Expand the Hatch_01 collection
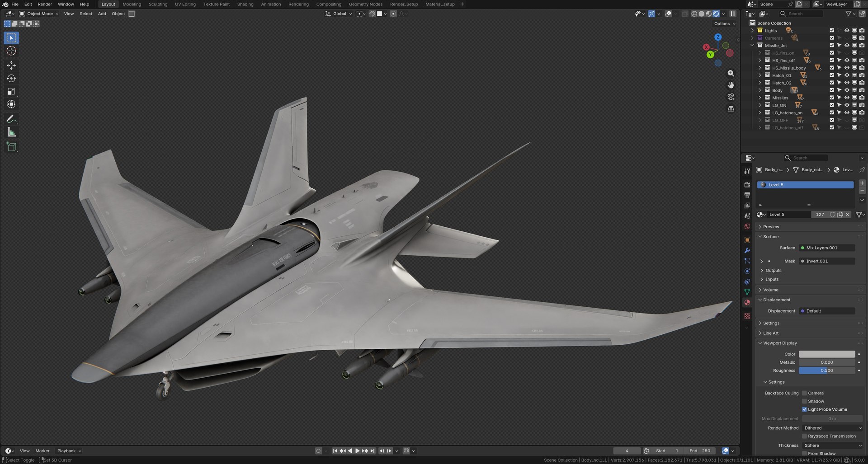Viewport: 868px width, 464px height. [x=759, y=75]
